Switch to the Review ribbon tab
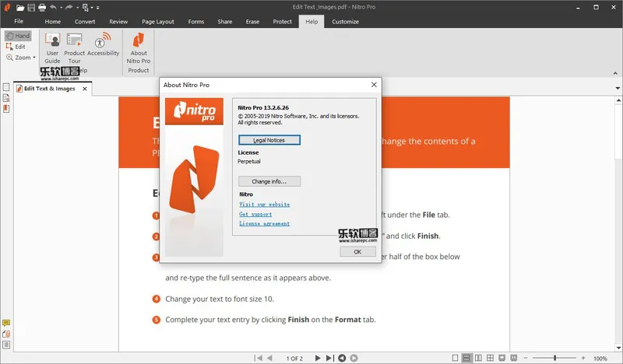Screen dimensions: 623x364 tap(118, 22)
